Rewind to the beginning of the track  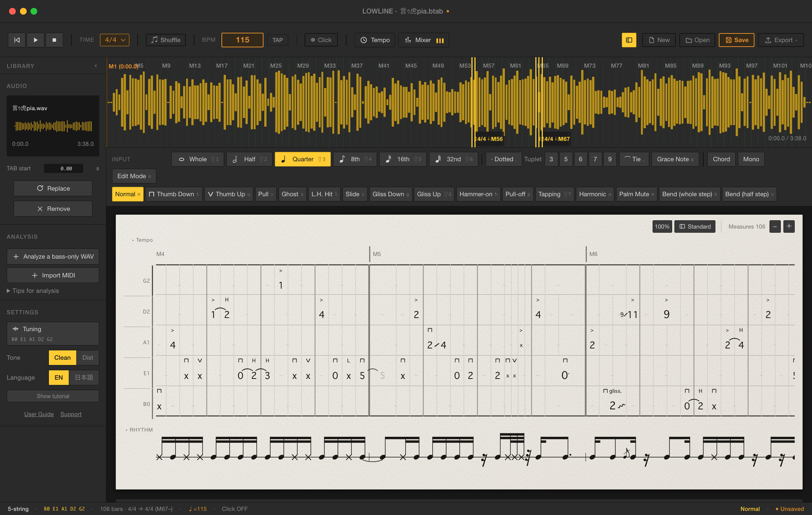17,40
